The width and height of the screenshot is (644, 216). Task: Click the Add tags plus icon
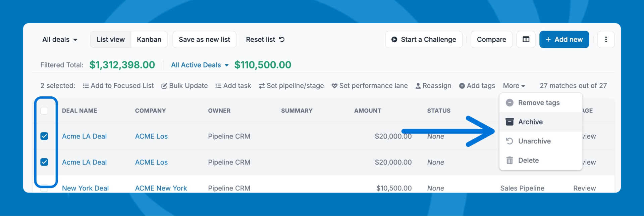[x=462, y=86]
